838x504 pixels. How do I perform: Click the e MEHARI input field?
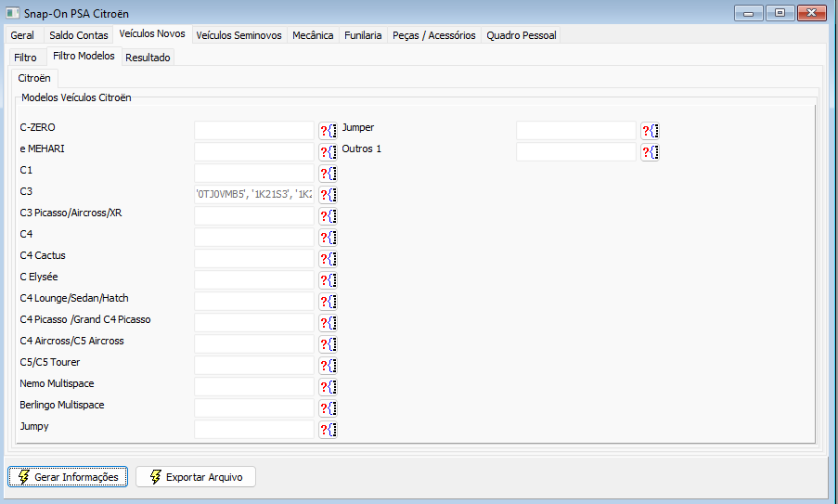[x=254, y=152]
